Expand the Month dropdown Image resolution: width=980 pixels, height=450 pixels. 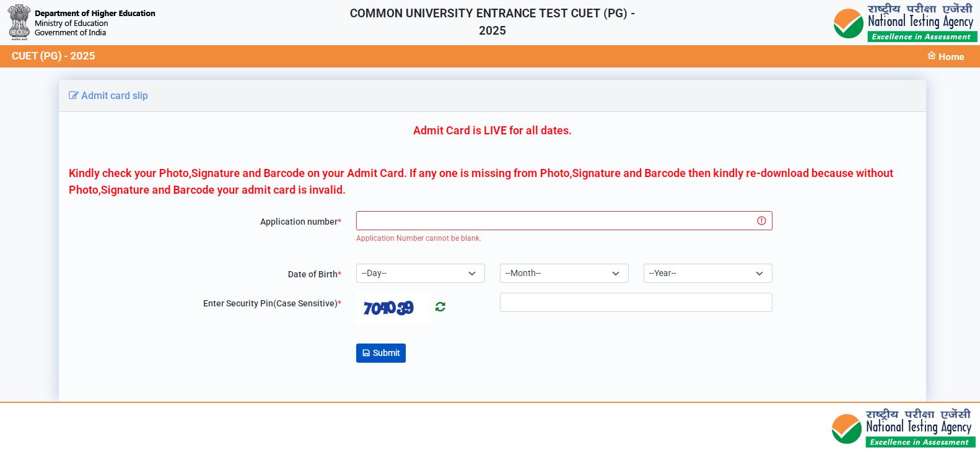[564, 274]
